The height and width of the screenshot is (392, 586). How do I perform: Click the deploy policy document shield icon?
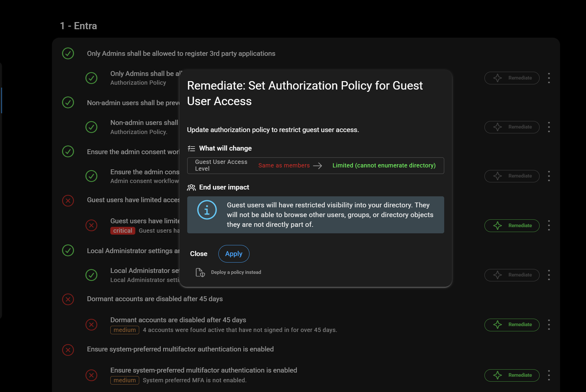point(200,272)
